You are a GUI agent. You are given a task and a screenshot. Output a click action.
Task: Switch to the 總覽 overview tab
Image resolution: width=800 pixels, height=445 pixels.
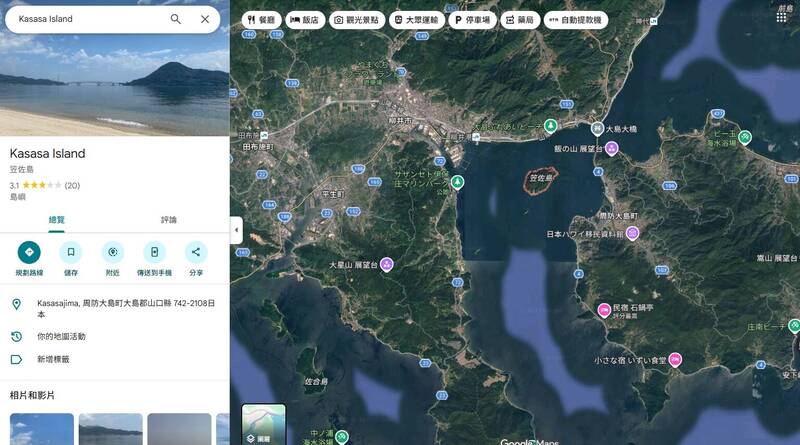(57, 220)
